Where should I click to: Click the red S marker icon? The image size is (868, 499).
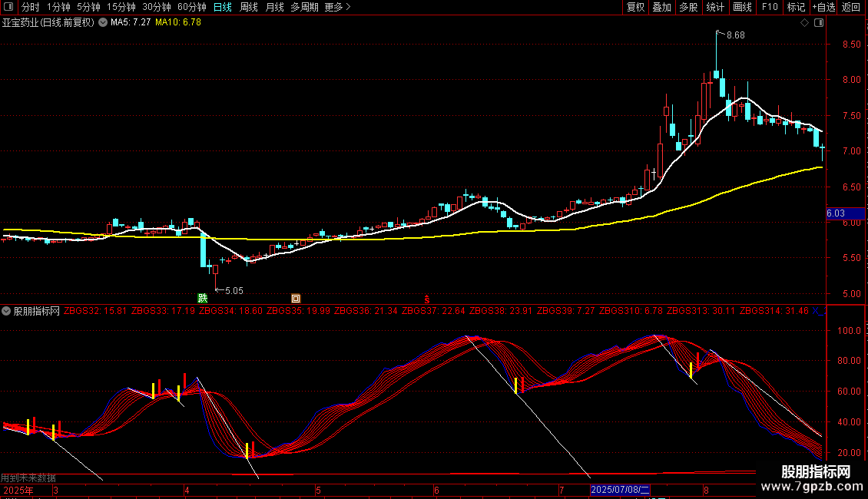tap(427, 299)
